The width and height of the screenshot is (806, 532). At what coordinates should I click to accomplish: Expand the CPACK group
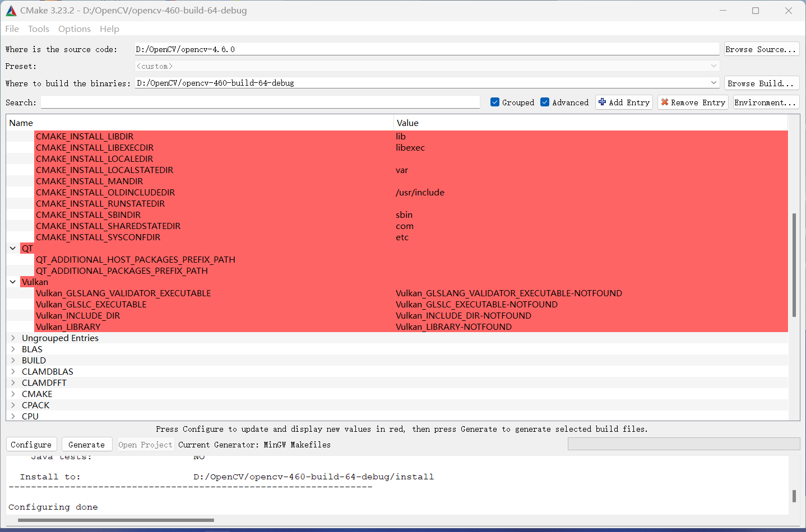pyautogui.click(x=12, y=405)
